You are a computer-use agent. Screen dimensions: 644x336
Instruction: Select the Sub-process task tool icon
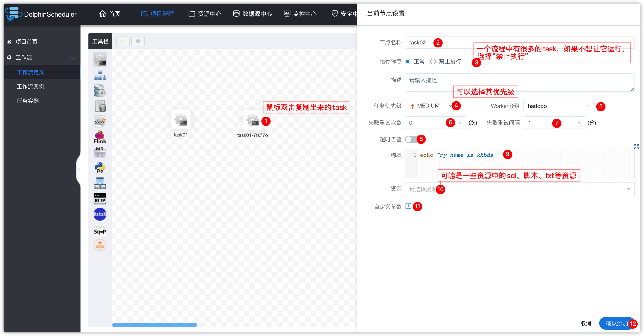[x=100, y=75]
